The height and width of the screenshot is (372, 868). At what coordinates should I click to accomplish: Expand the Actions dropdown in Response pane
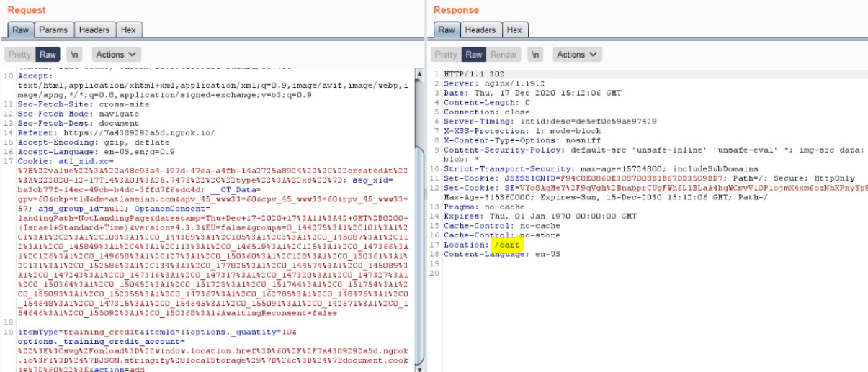pos(577,55)
